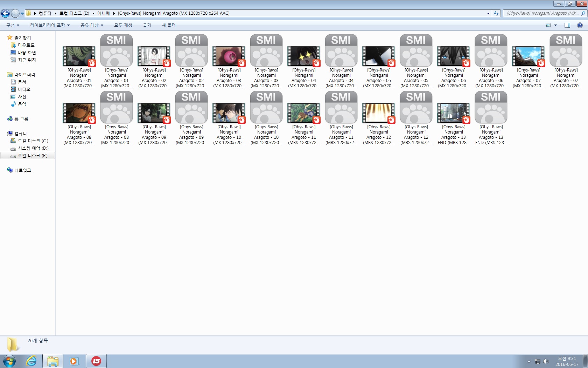Open the help button
The image size is (588, 368).
(580, 25)
